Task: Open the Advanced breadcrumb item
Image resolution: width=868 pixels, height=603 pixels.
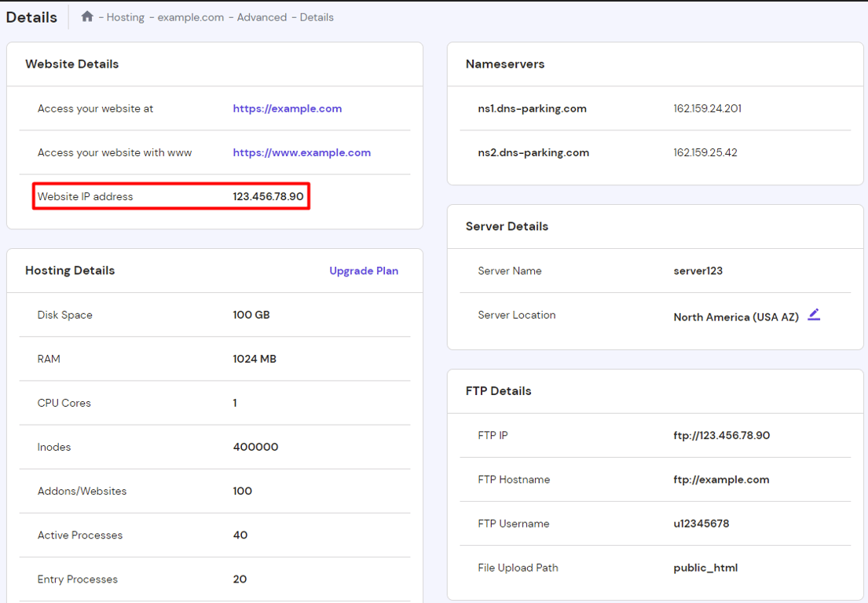Action: (x=262, y=16)
